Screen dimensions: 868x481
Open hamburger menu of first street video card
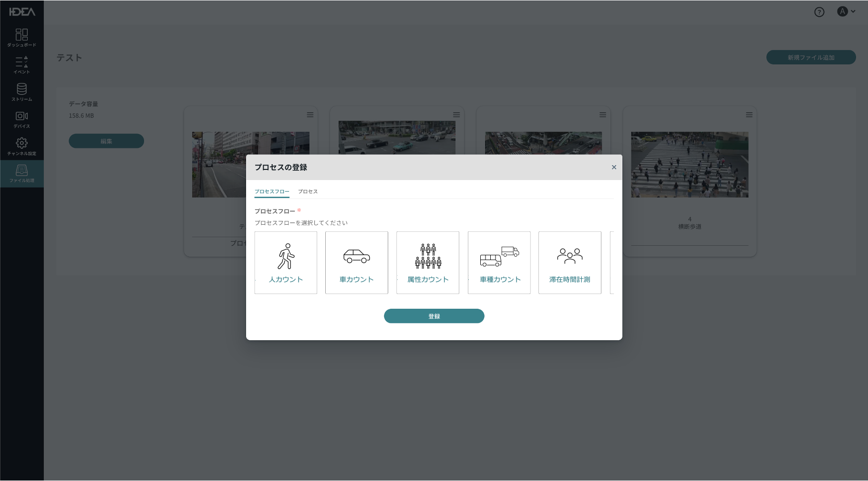click(310, 115)
